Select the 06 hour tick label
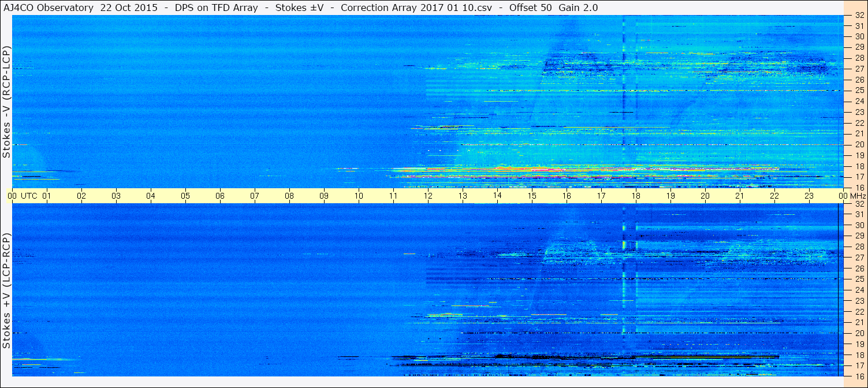Viewport: 868px width, 388px height. tap(220, 196)
